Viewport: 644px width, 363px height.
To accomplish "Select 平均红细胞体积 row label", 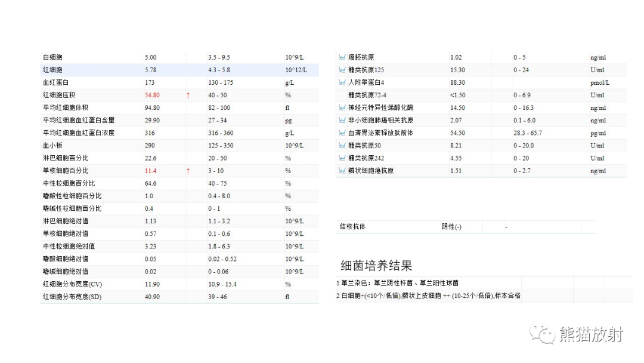I will click(x=66, y=107).
